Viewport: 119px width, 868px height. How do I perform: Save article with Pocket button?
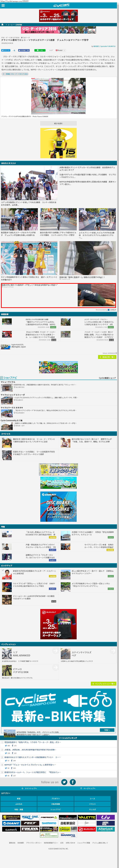tap(59, 50)
